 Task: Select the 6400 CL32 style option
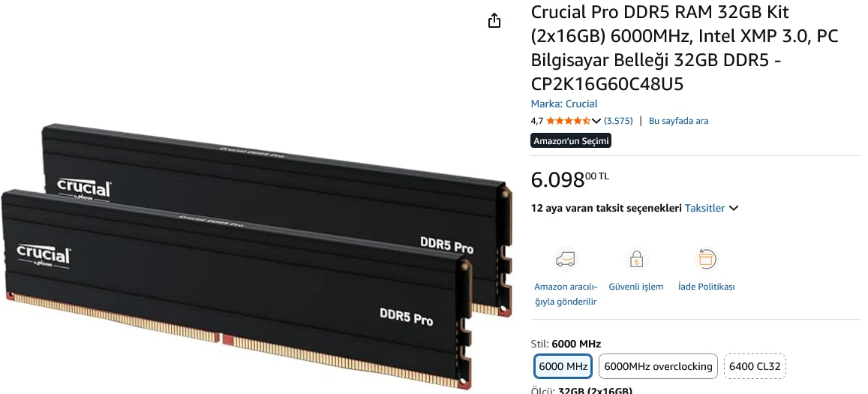click(x=755, y=366)
